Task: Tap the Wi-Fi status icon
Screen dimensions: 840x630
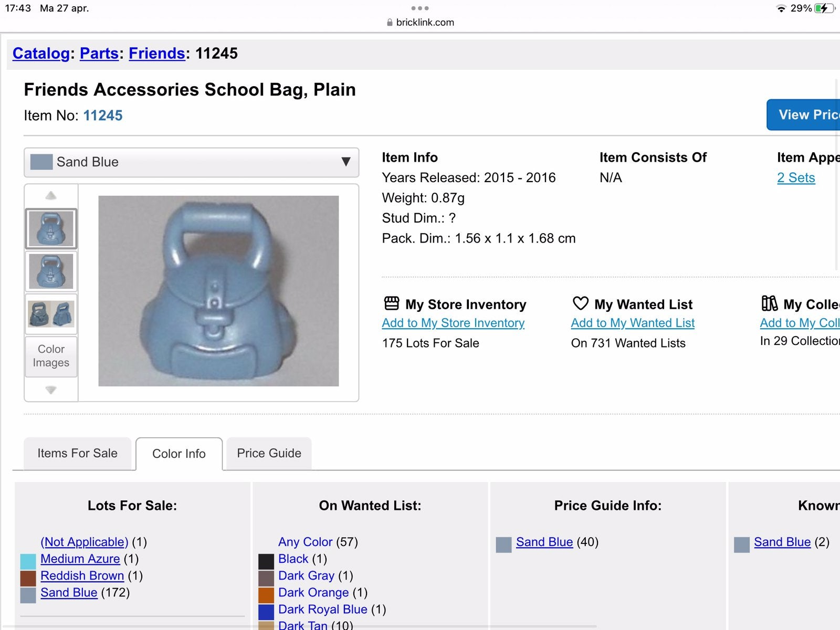Action: [x=781, y=8]
